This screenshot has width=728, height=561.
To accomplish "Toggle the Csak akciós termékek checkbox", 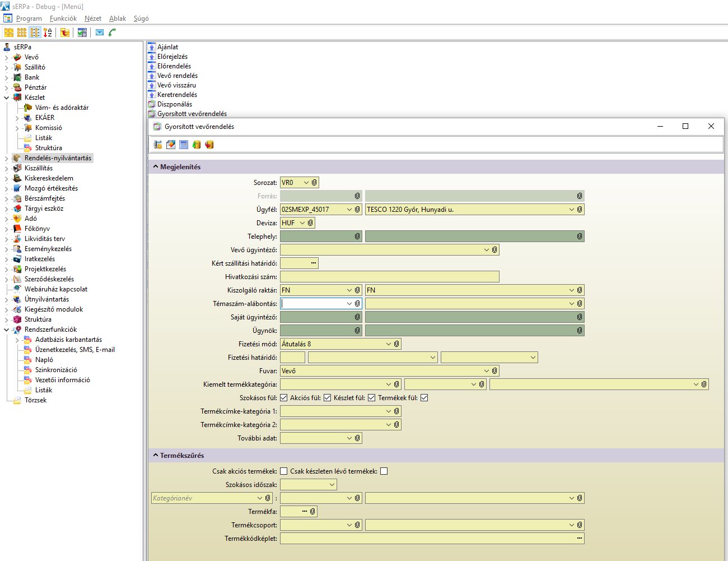I will pos(284,471).
